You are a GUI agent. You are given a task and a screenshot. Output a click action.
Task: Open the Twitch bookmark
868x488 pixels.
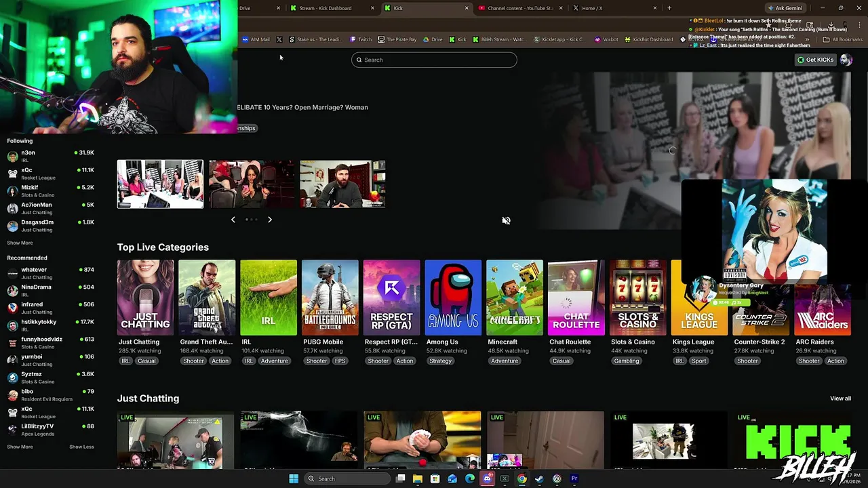coord(361,39)
